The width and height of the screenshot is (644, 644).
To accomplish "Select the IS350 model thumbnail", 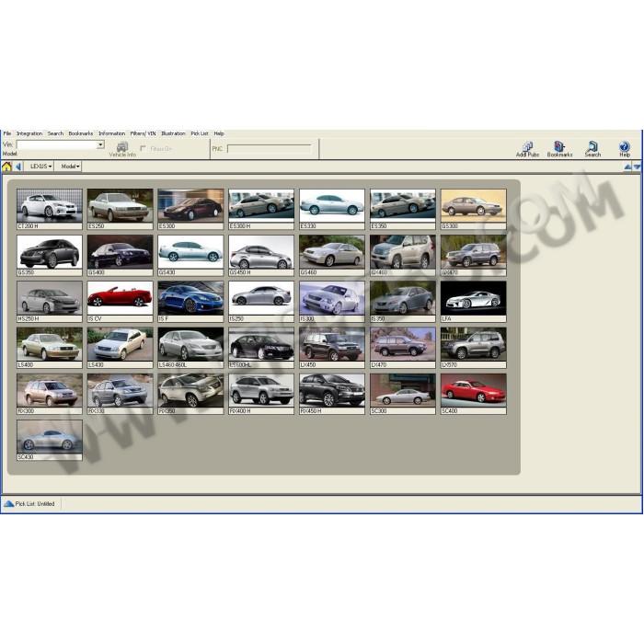I will tap(403, 302).
